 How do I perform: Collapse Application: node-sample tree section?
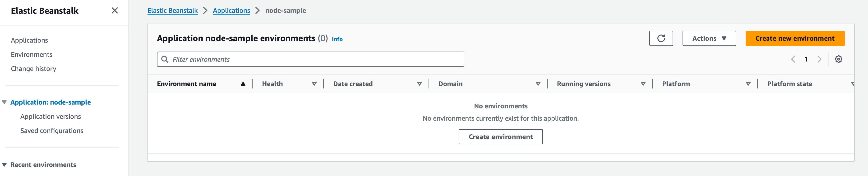click(4, 102)
